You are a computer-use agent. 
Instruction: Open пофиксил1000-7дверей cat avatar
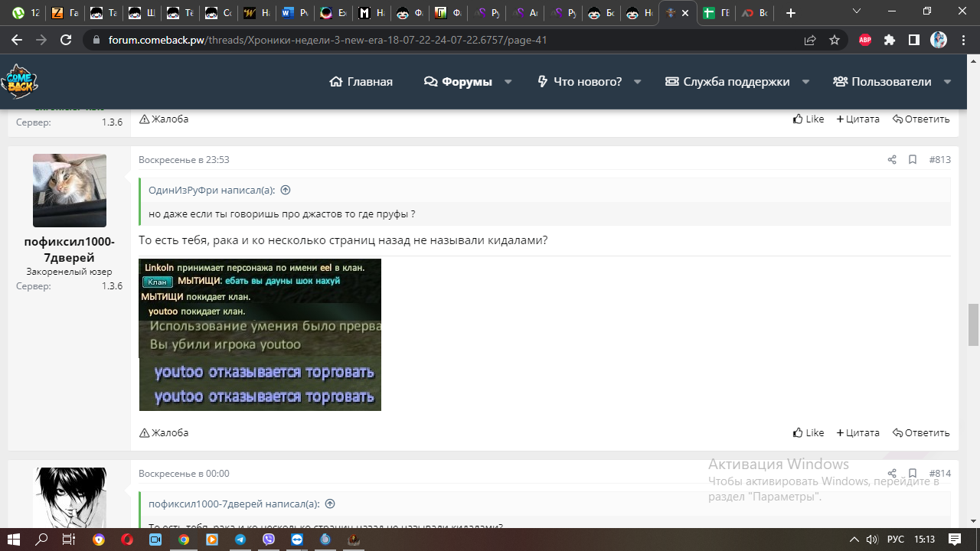pos(70,191)
